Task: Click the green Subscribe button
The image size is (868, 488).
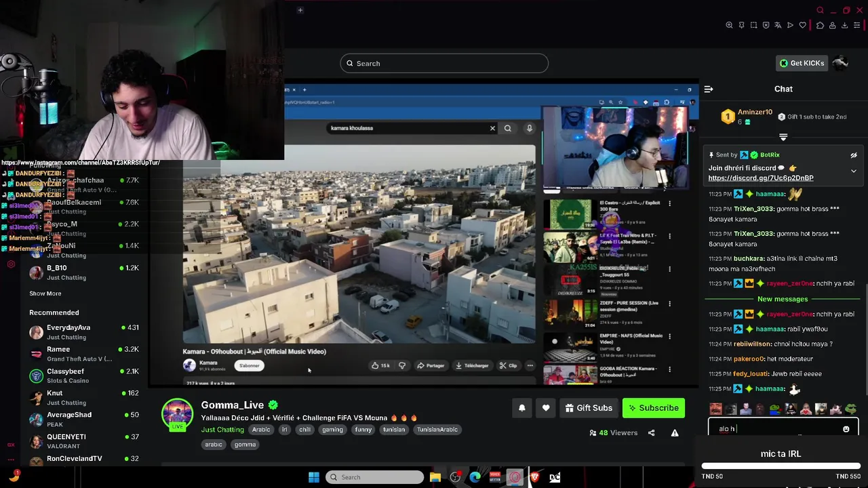Action: (x=654, y=408)
